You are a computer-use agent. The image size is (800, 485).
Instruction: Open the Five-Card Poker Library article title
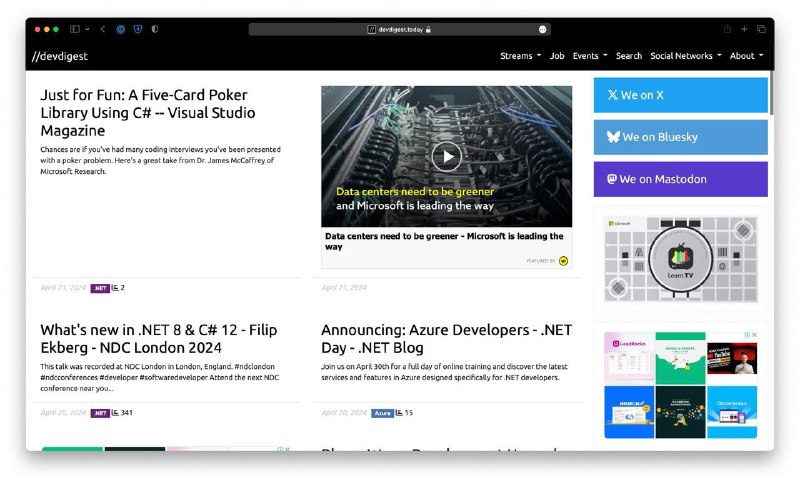click(148, 113)
